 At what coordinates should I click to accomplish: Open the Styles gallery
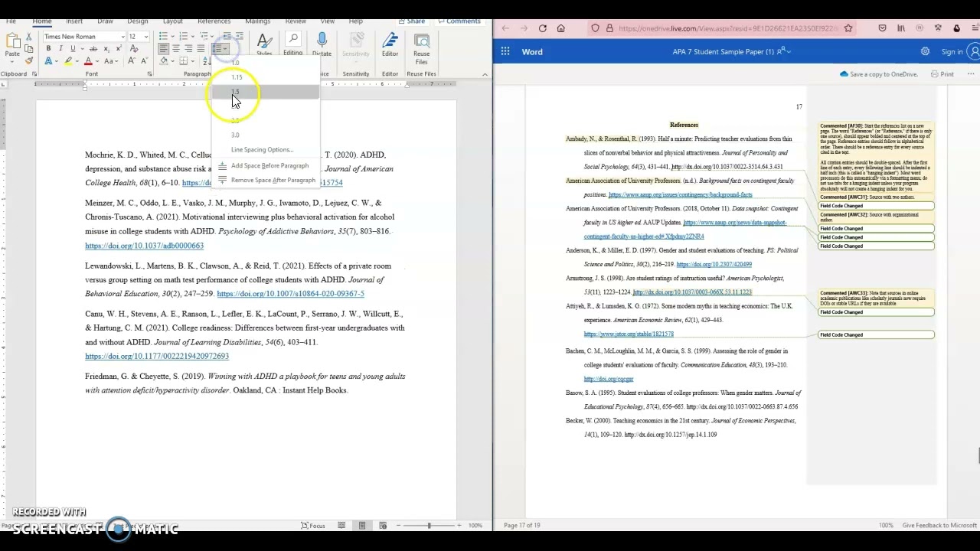point(264,44)
